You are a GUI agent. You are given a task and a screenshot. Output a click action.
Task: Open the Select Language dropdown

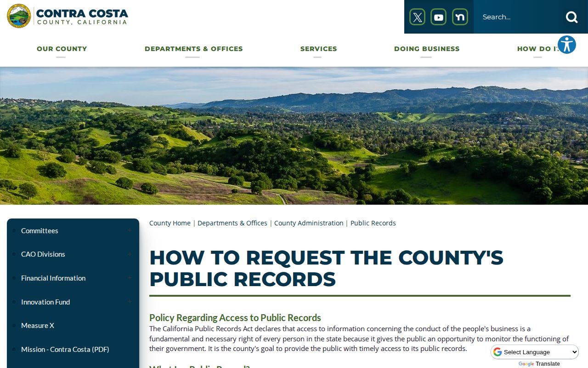(x=535, y=352)
